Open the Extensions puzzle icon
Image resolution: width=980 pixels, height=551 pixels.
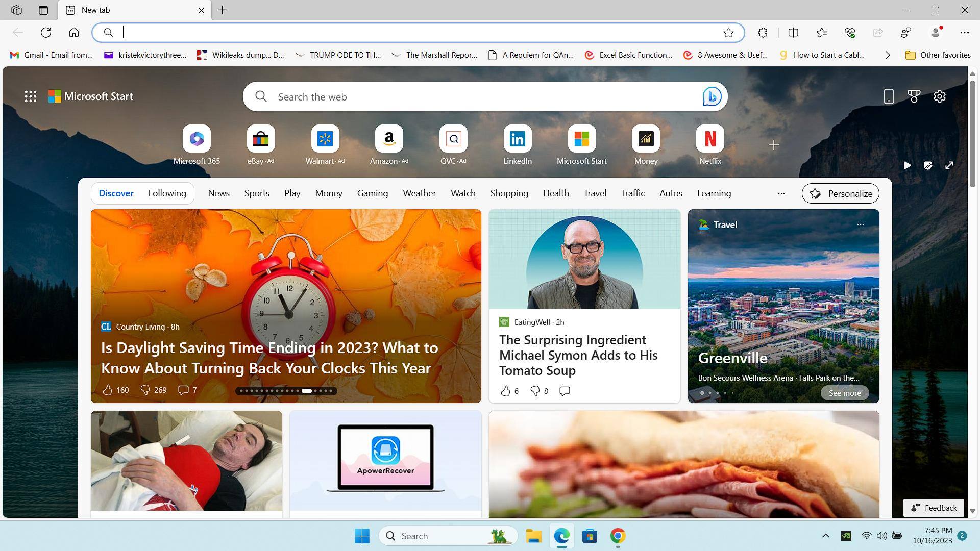coord(763,33)
